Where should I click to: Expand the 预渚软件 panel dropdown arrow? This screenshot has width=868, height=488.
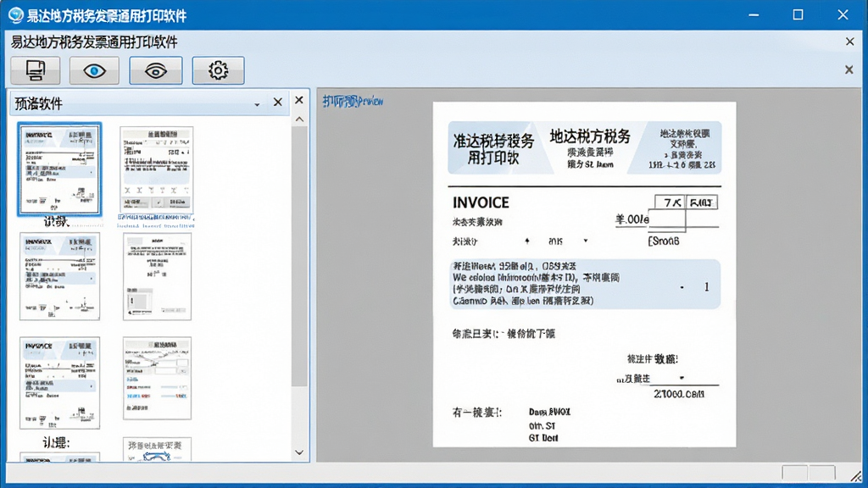click(257, 104)
